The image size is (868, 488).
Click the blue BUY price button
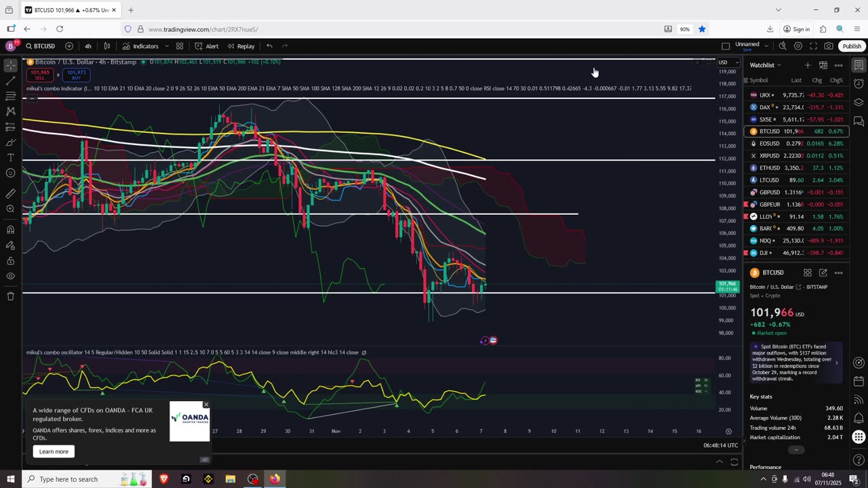pos(77,75)
